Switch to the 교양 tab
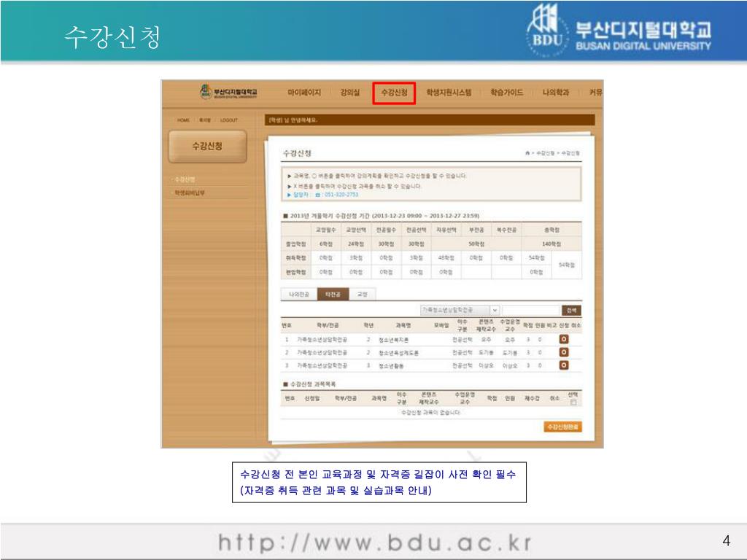Image resolution: width=747 pixels, height=560 pixels. click(363, 295)
